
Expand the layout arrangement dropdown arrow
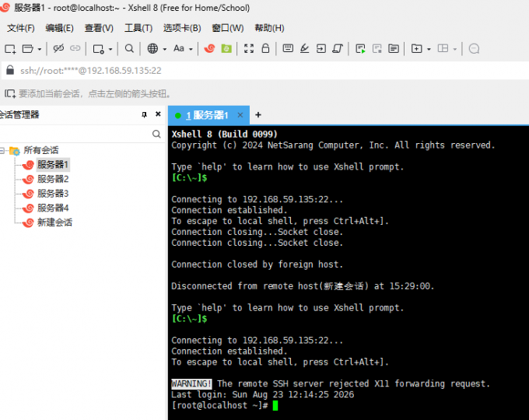point(455,49)
